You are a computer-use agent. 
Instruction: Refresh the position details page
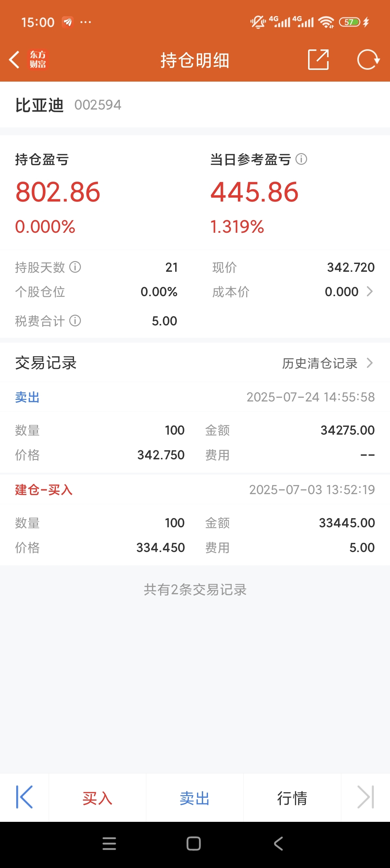(368, 59)
